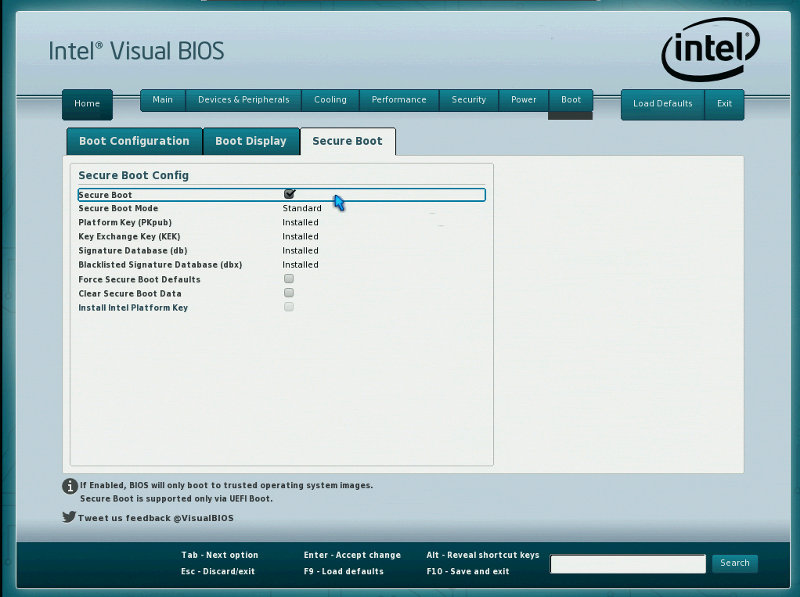Select the Security menu
The image size is (800, 597).
point(468,99)
